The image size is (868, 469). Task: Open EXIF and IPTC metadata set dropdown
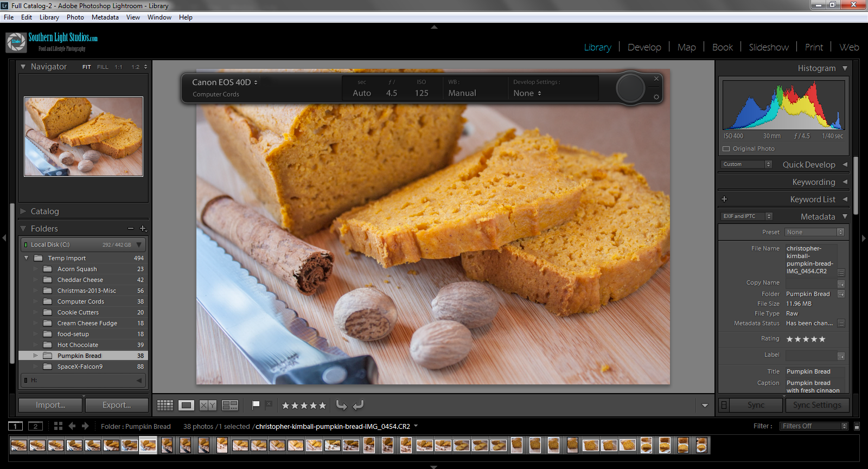746,216
